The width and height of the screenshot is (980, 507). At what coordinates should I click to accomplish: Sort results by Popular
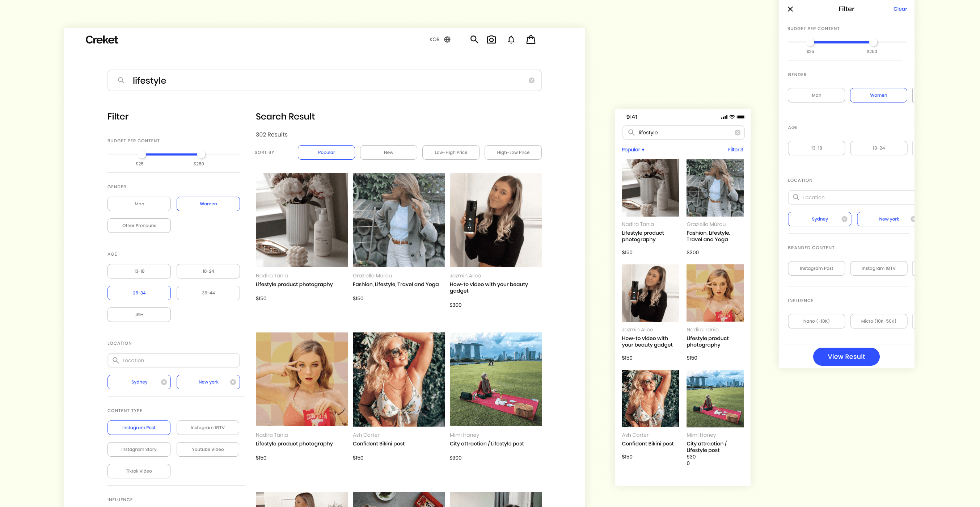point(326,152)
